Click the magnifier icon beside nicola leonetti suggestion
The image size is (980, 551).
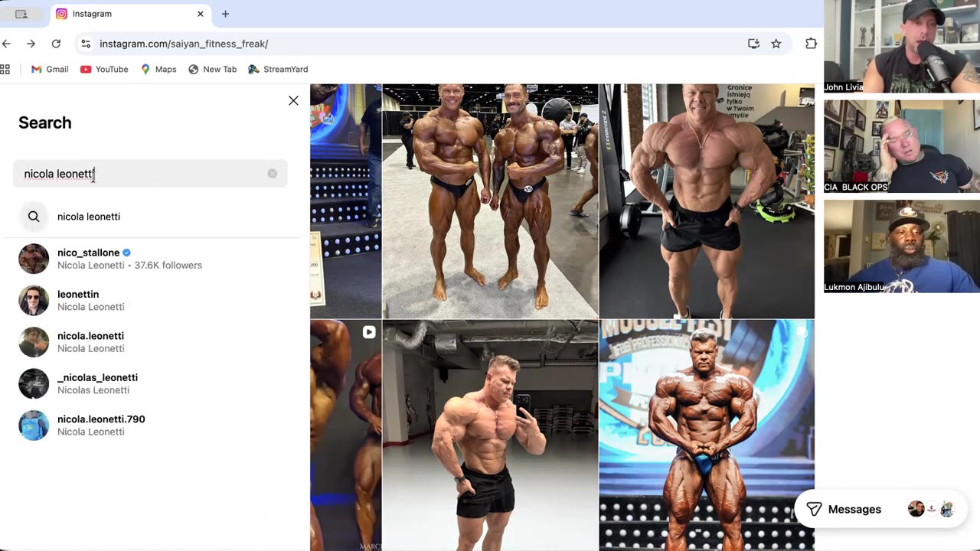[34, 217]
